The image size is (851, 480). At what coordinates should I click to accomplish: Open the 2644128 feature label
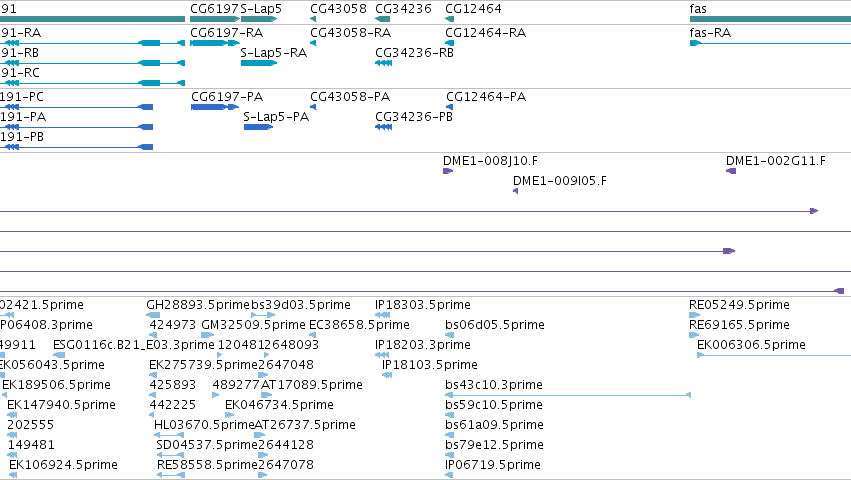[x=286, y=445]
